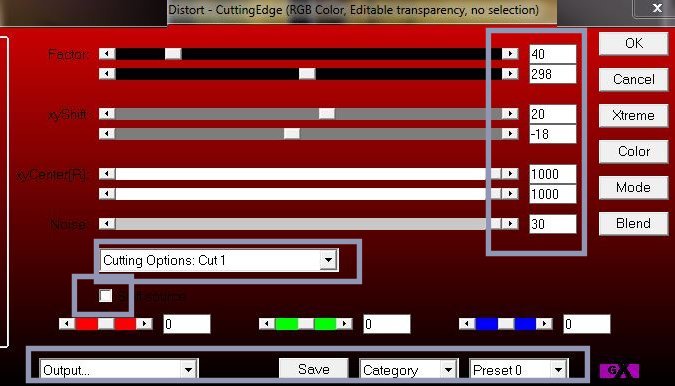Open the Cutting Options: Cut 1 dropdown
Image resolution: width=675 pixels, height=386 pixels.
219,260
